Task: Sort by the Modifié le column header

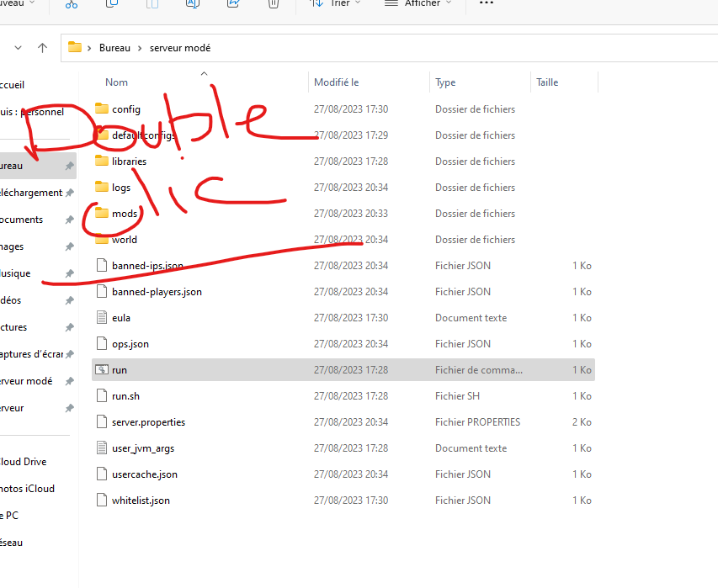Action: (x=336, y=82)
